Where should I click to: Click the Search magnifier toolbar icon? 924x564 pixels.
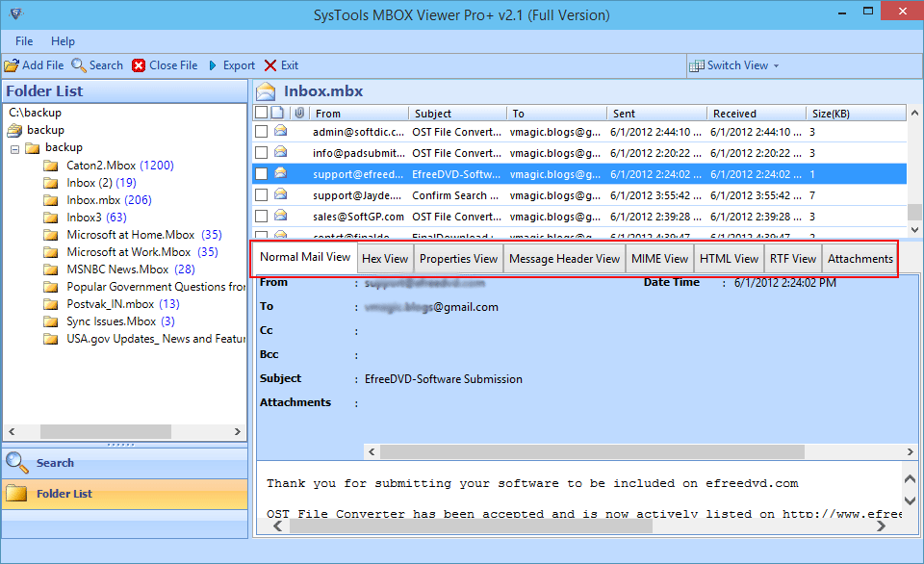[x=78, y=65]
